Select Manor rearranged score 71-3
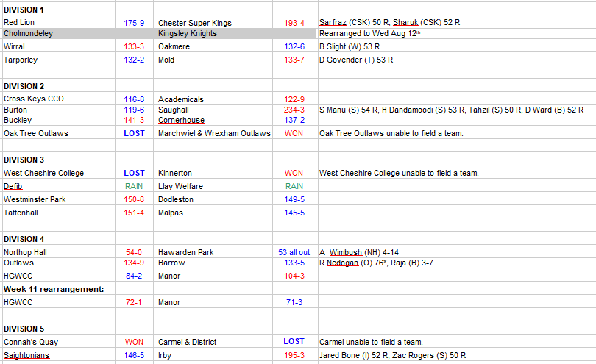This screenshot has height=364, width=596. 294,303
